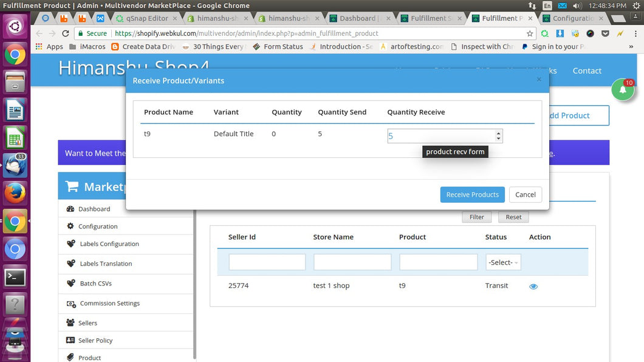This screenshot has height=362, width=644.
Task: Click the Receive Products button
Action: click(472, 194)
